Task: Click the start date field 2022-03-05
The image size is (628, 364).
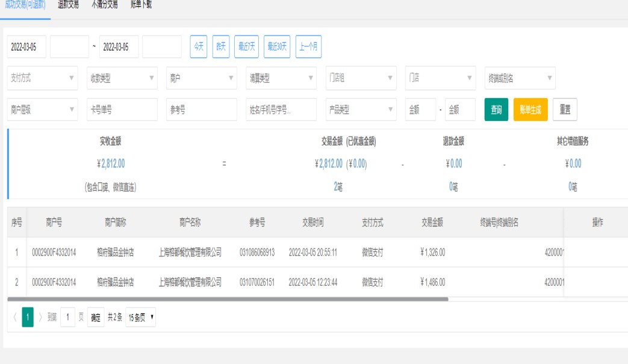Action: tap(26, 47)
